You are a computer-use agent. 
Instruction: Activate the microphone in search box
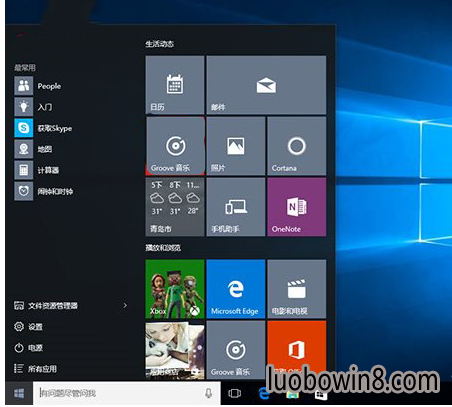coord(209,393)
